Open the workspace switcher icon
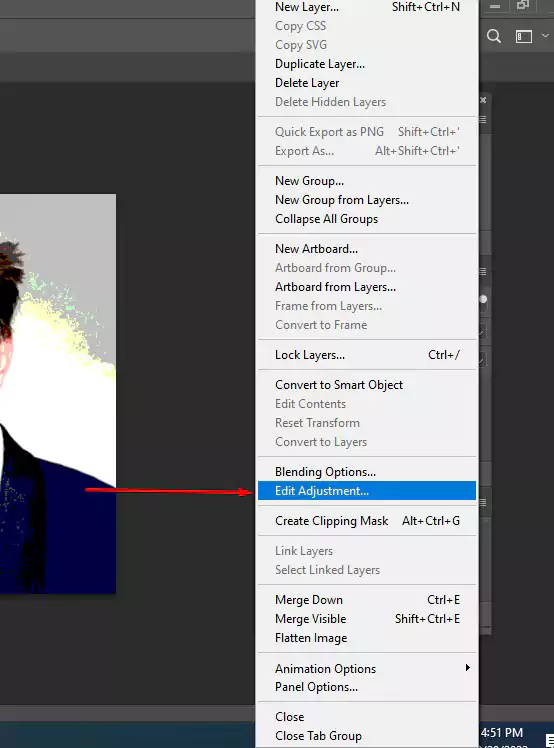The image size is (554, 748). pyautogui.click(x=523, y=36)
